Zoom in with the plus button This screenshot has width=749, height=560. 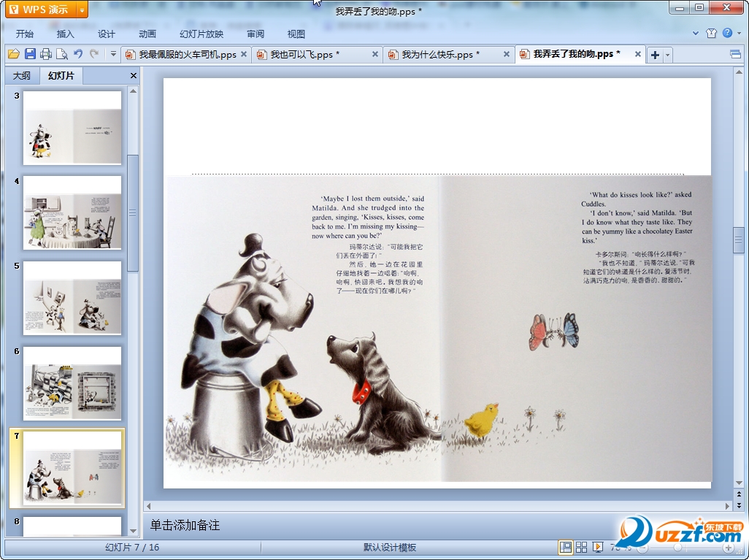(x=728, y=548)
